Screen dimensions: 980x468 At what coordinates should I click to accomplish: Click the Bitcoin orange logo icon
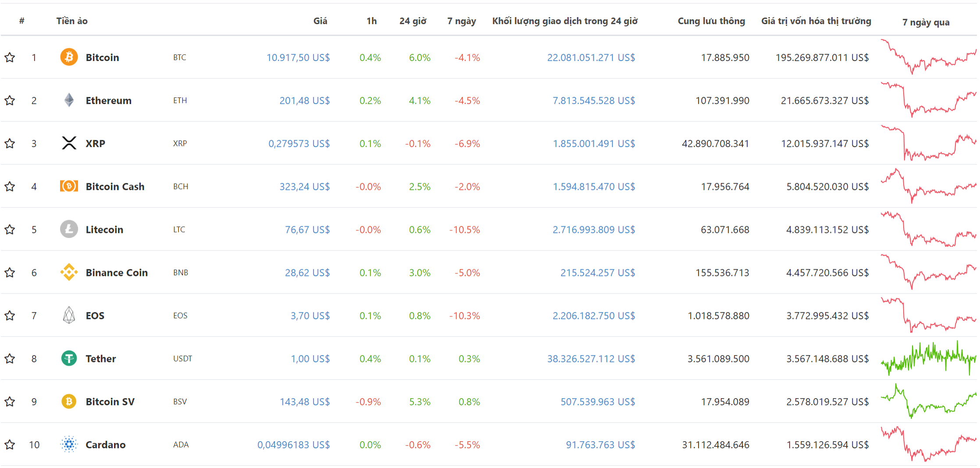point(69,57)
